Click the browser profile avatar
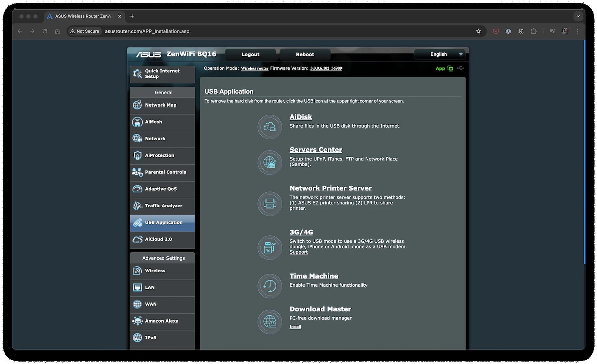 (x=565, y=31)
